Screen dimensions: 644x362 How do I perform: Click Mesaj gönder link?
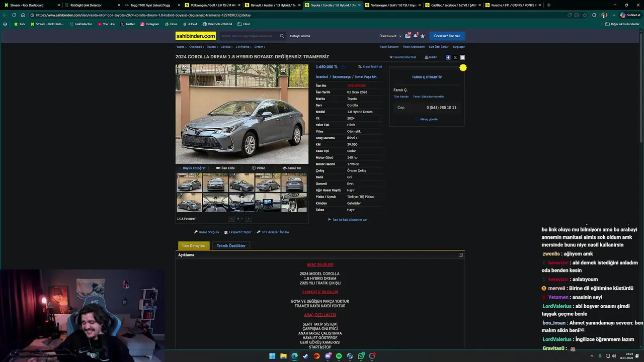[x=427, y=119]
